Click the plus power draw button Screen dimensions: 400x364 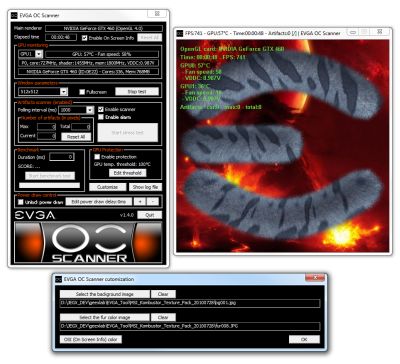coord(140,202)
